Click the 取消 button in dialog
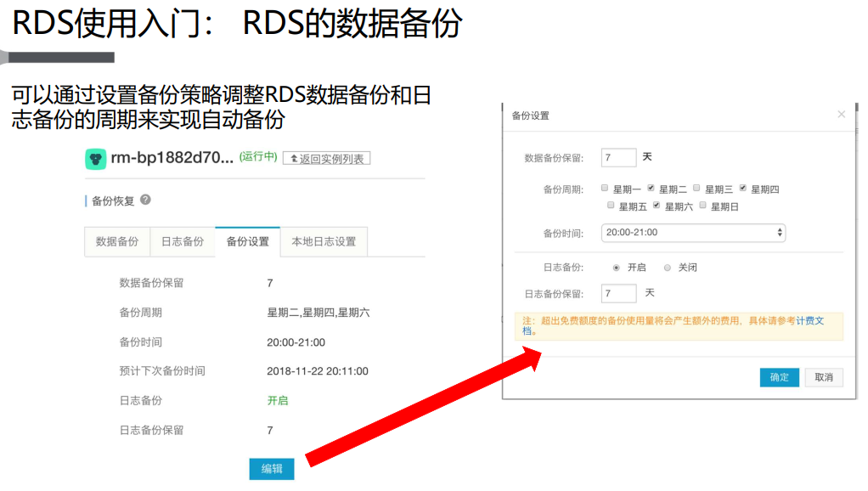 tap(824, 377)
